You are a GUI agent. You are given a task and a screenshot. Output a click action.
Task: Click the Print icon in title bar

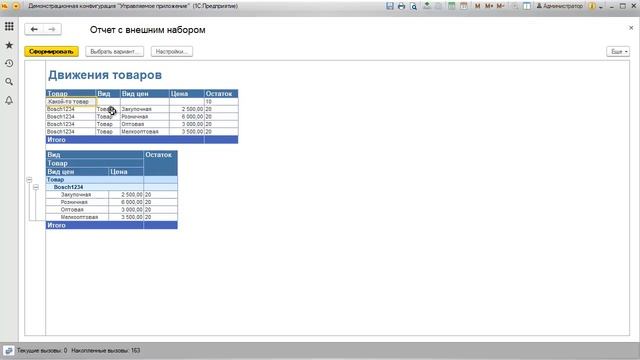click(x=402, y=6)
